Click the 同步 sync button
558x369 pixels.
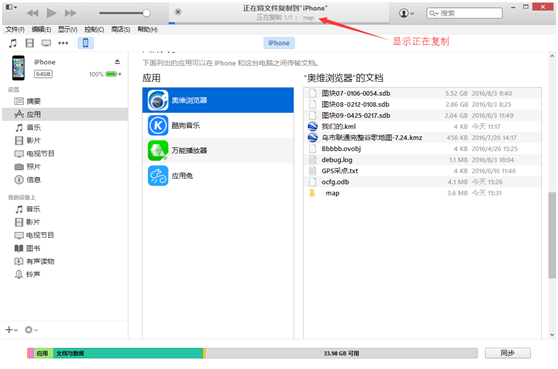(x=507, y=353)
